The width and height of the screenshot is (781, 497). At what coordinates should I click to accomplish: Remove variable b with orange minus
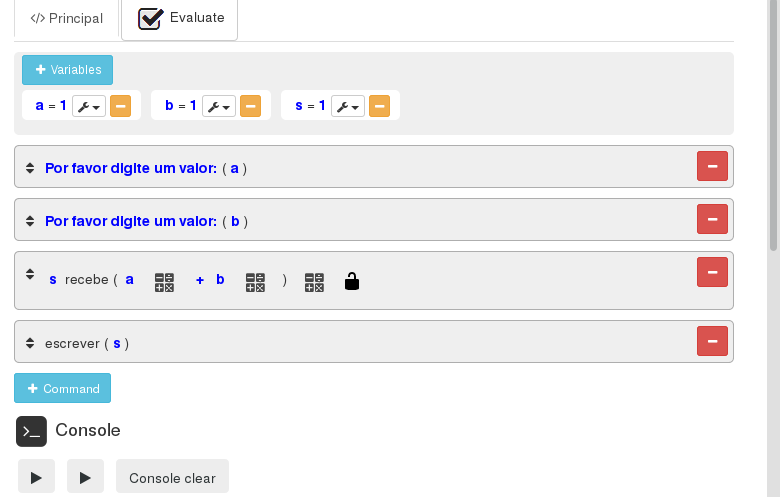click(x=250, y=106)
